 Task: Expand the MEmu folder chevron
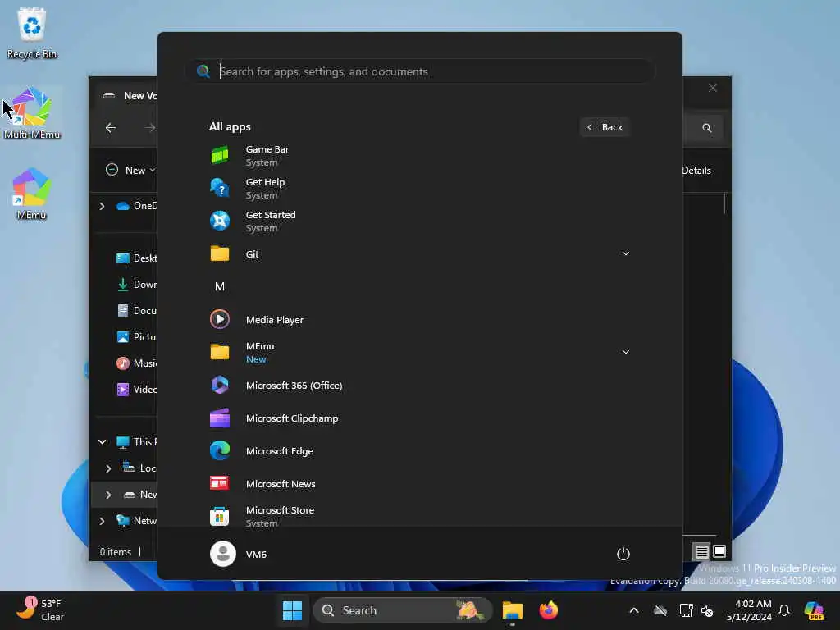point(625,352)
